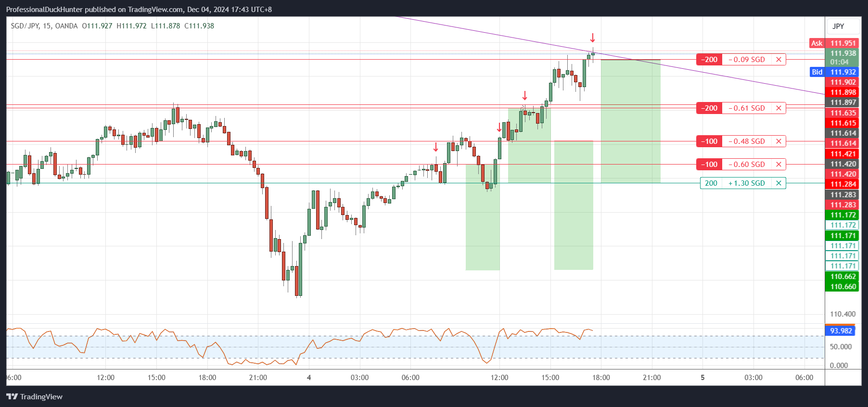Click the open value O111.927

coord(97,26)
